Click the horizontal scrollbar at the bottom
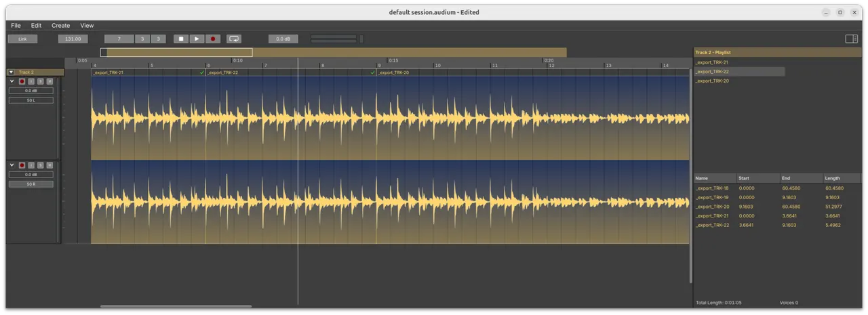This screenshot has width=868, height=315. (x=176, y=306)
